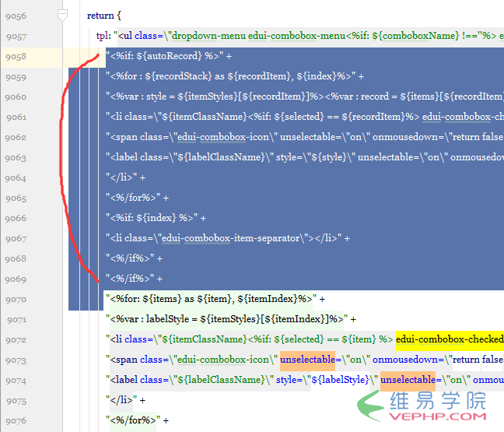The width and height of the screenshot is (504, 432).
Task: Select line number 9059 in gutter
Action: (x=16, y=77)
